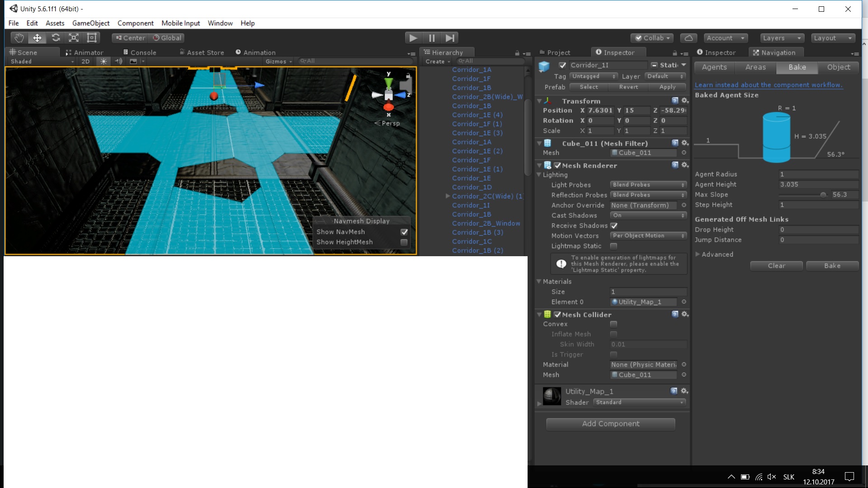868x488 pixels.
Task: Click the Bake navmesh button
Action: click(832, 266)
